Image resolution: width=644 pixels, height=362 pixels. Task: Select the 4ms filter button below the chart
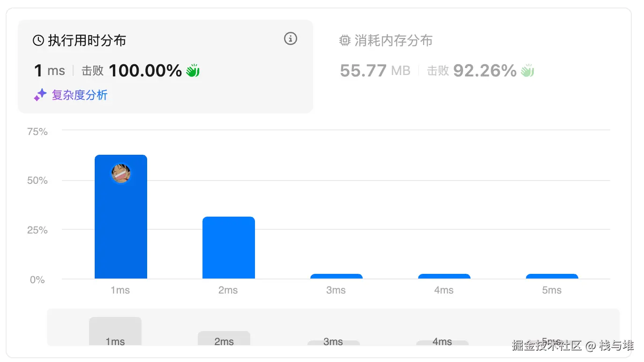(442, 341)
